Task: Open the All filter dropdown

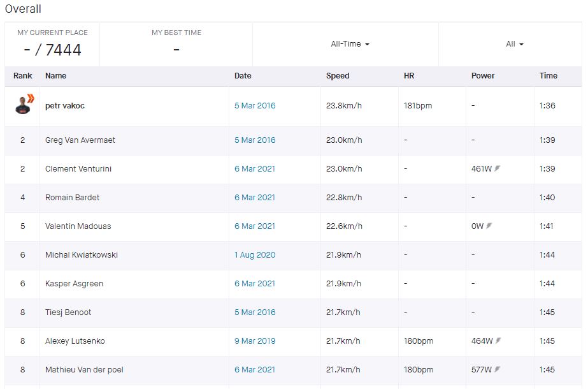Action: (x=515, y=44)
